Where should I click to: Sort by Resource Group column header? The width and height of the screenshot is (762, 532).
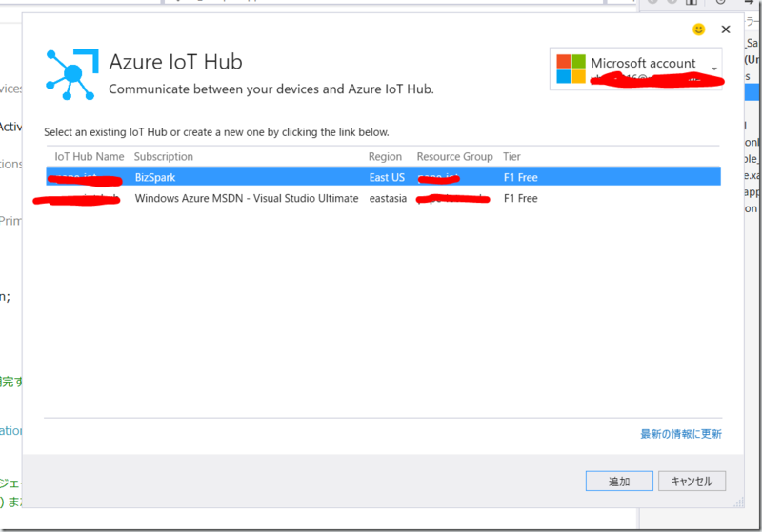(454, 156)
